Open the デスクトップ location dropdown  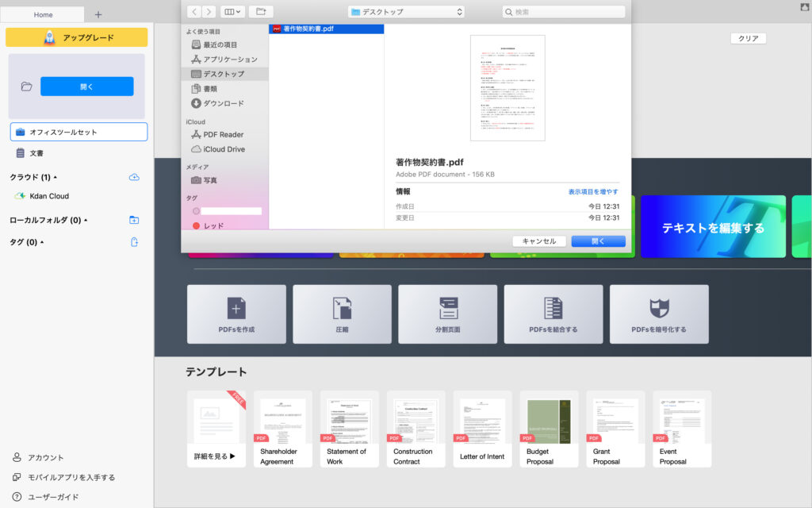407,12
